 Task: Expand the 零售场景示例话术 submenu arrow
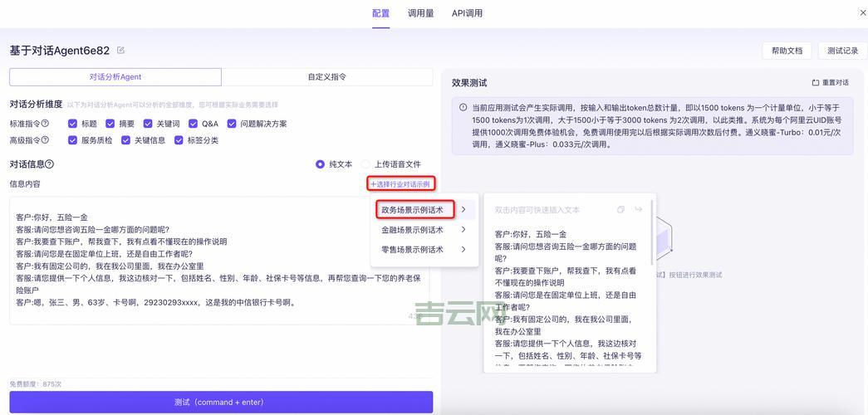(463, 250)
